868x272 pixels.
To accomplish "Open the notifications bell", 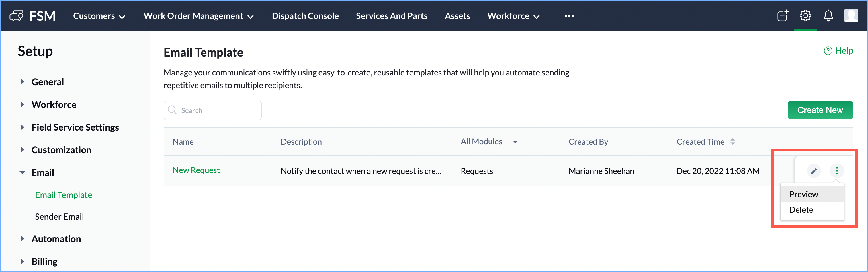I will click(828, 16).
